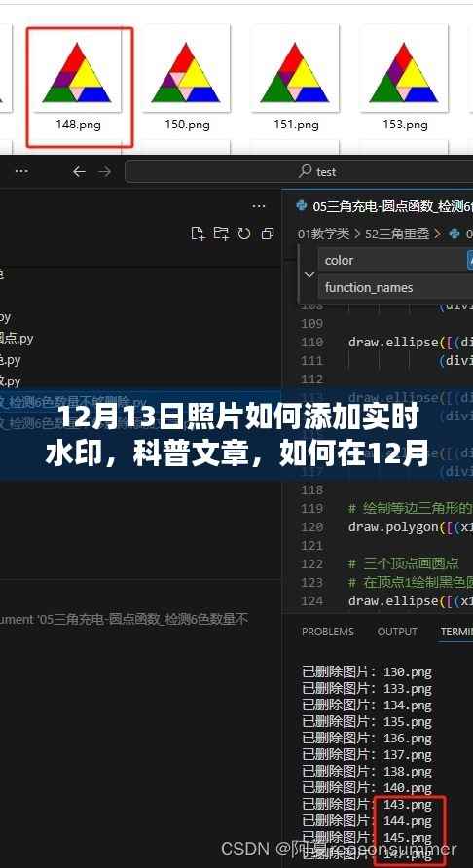Toggle replace field with the find chevron
Viewport: 473px width, 868px height.
(309, 274)
